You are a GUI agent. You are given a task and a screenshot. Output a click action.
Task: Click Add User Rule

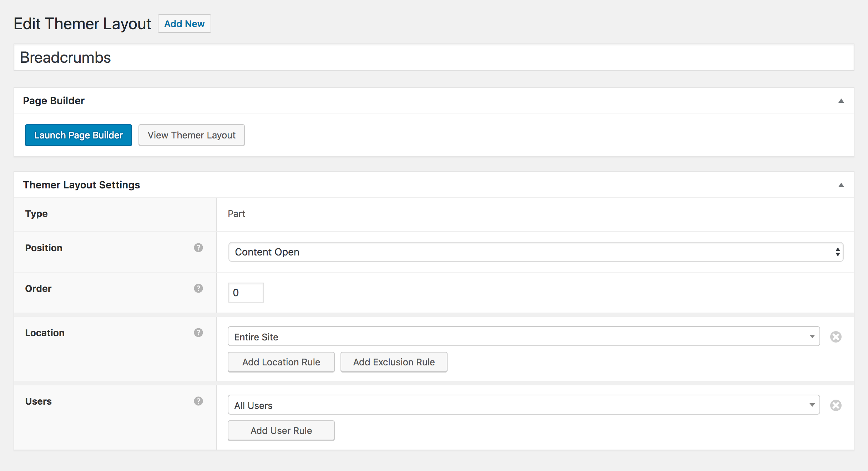pos(281,431)
